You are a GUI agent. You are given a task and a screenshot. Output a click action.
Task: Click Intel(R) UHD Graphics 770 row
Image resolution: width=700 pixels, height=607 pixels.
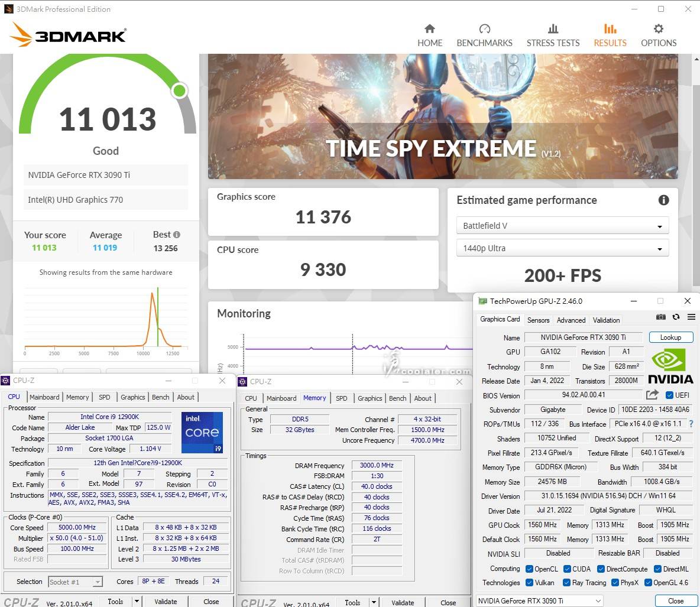pyautogui.click(x=106, y=200)
